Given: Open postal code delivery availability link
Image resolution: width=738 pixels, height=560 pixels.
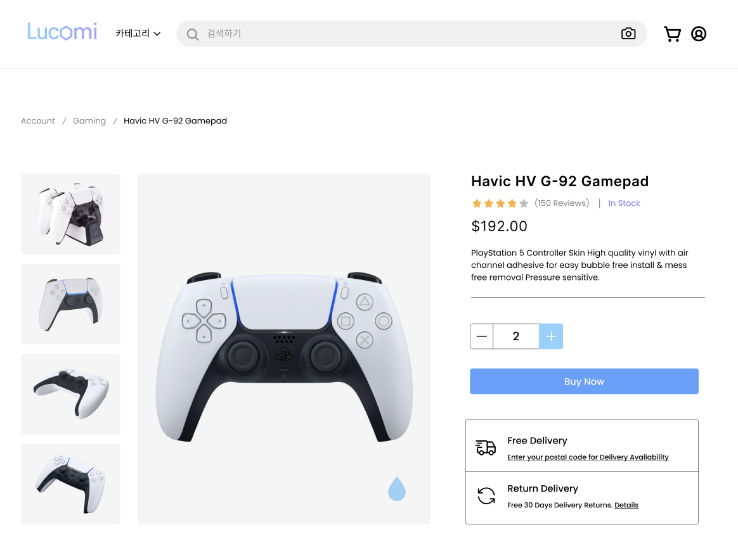Looking at the screenshot, I should point(588,457).
